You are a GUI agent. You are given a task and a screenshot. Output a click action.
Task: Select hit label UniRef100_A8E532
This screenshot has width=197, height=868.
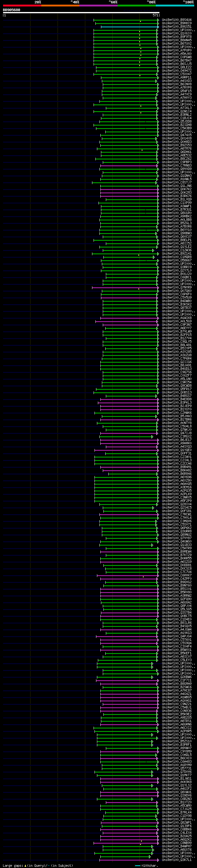point(176,155)
